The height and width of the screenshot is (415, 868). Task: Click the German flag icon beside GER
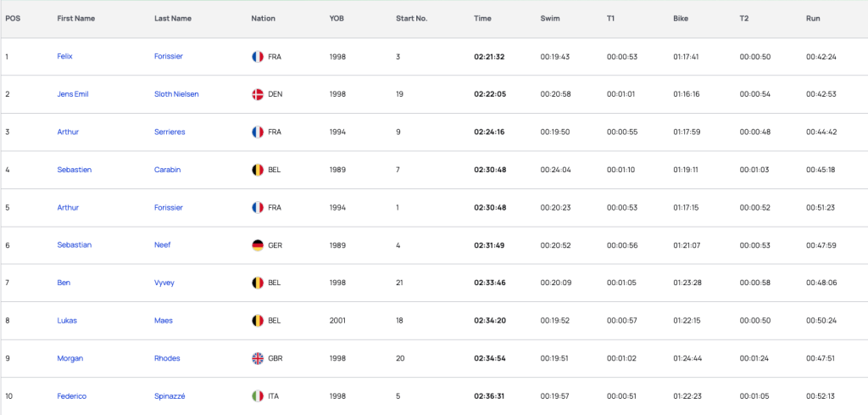[x=258, y=245]
